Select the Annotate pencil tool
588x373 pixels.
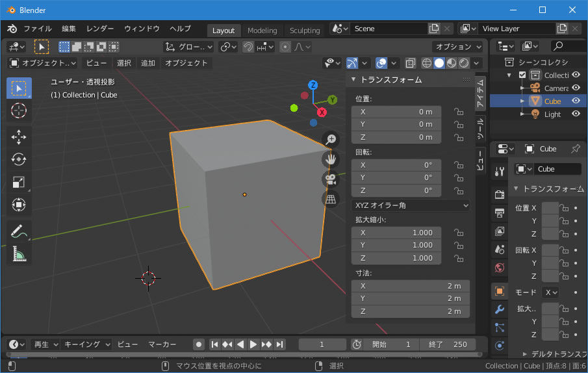click(19, 231)
